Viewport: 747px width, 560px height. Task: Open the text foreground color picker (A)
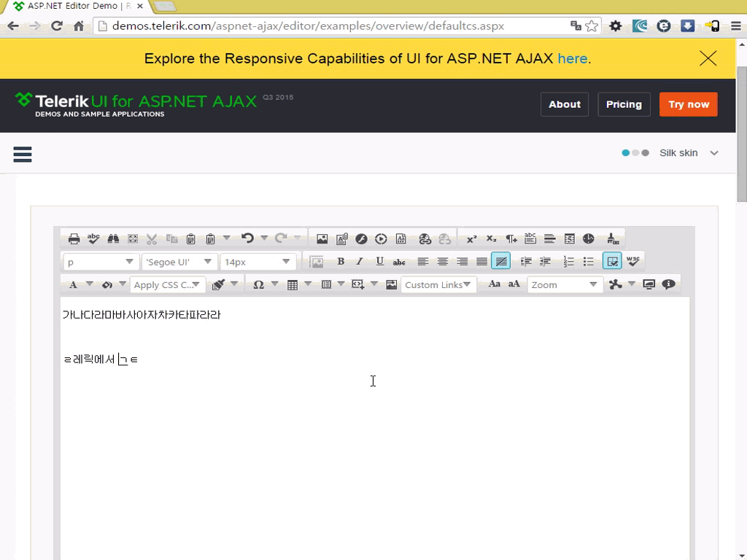[x=73, y=285]
